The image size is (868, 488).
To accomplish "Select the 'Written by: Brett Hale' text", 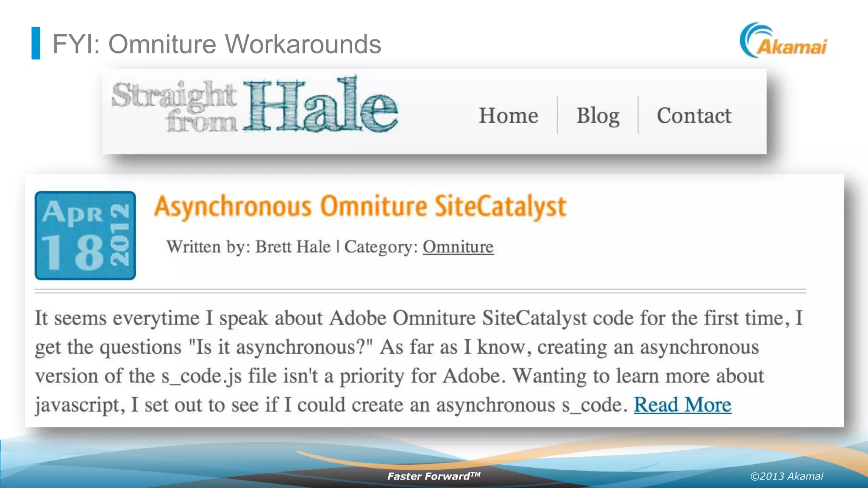I will point(248,247).
